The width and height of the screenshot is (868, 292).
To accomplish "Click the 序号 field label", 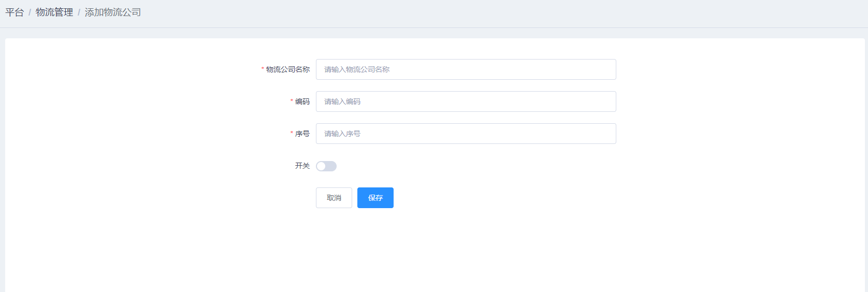I will click(x=302, y=134).
